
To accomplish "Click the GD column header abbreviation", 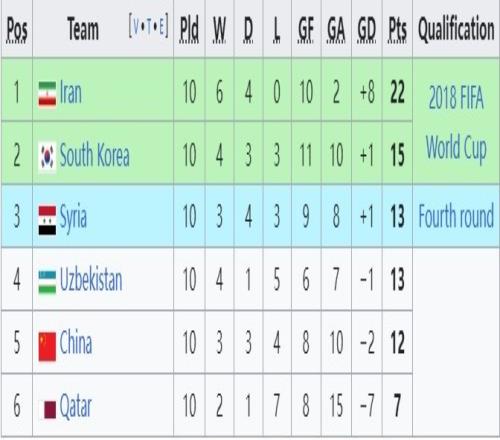I will tap(367, 29).
